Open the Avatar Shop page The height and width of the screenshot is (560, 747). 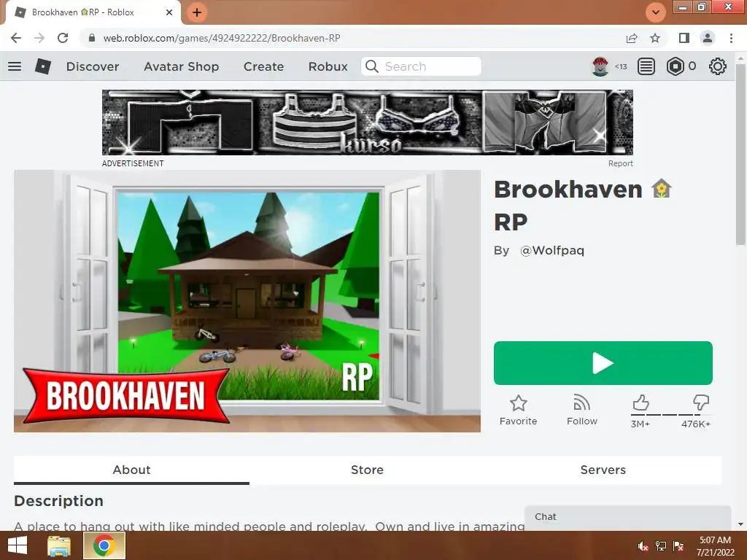pyautogui.click(x=181, y=66)
